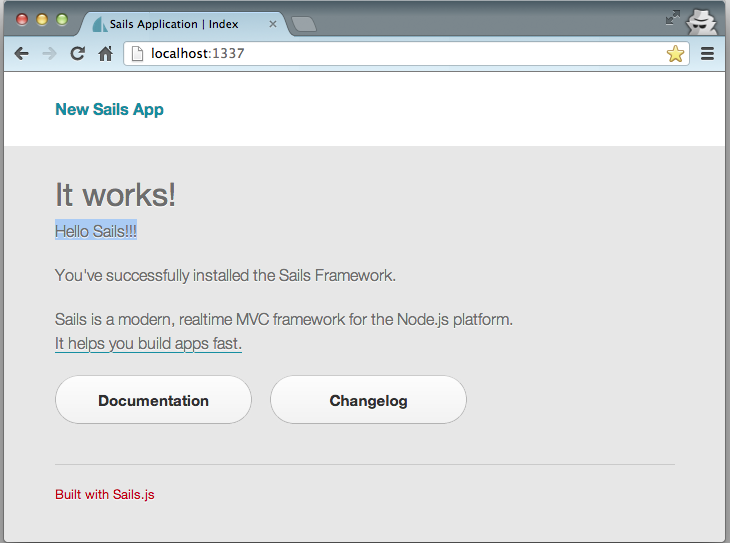Viewport: 730px width, 543px height.
Task: Click the incognito spy icon
Action: click(702, 21)
